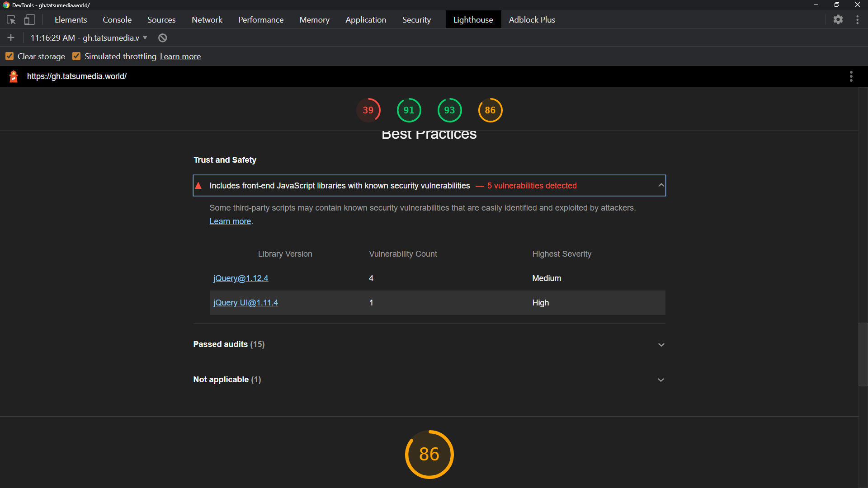The image size is (868, 488).
Task: Uncheck the Clear storage checkbox
Action: (9, 56)
